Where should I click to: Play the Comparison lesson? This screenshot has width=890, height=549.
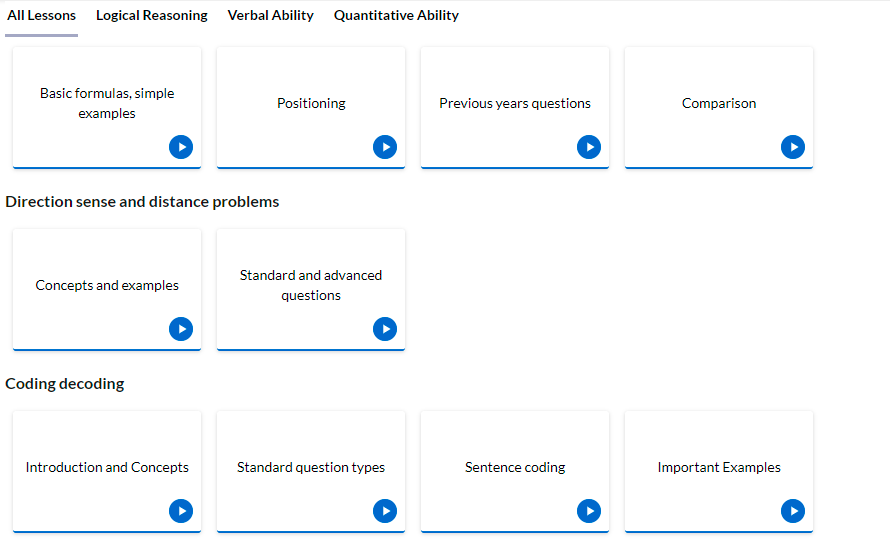(x=793, y=147)
